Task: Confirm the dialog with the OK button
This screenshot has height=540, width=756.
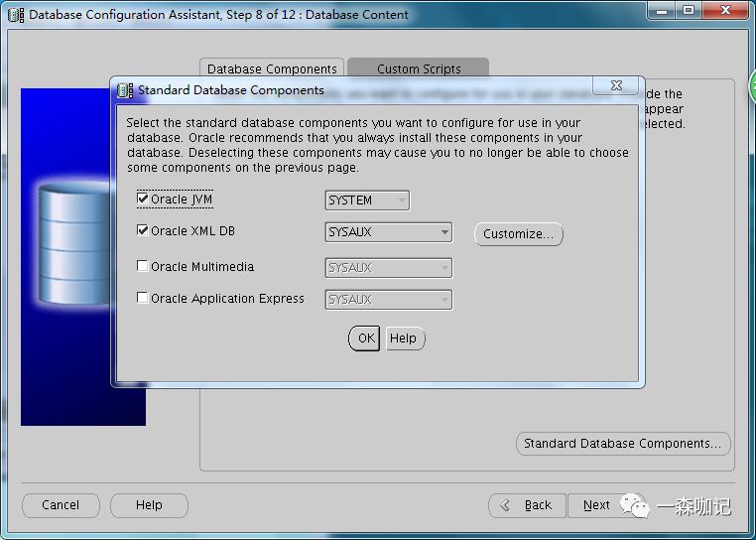Action: click(364, 338)
